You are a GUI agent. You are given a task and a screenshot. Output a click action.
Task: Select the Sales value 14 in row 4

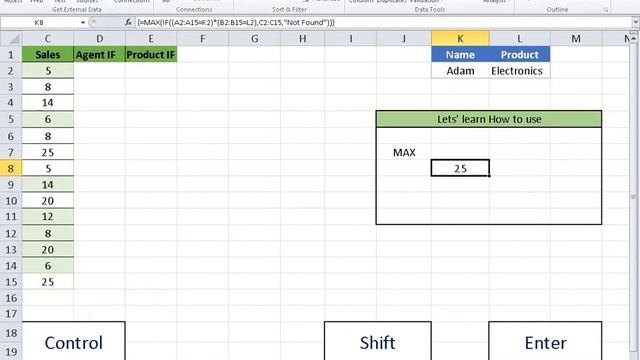(48, 103)
